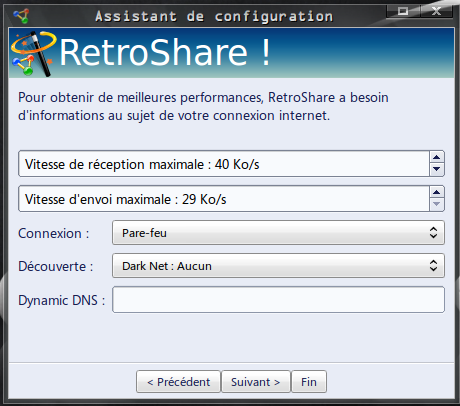Click the RetroShare icon in title bar
This screenshot has width=460, height=406.
point(21,16)
